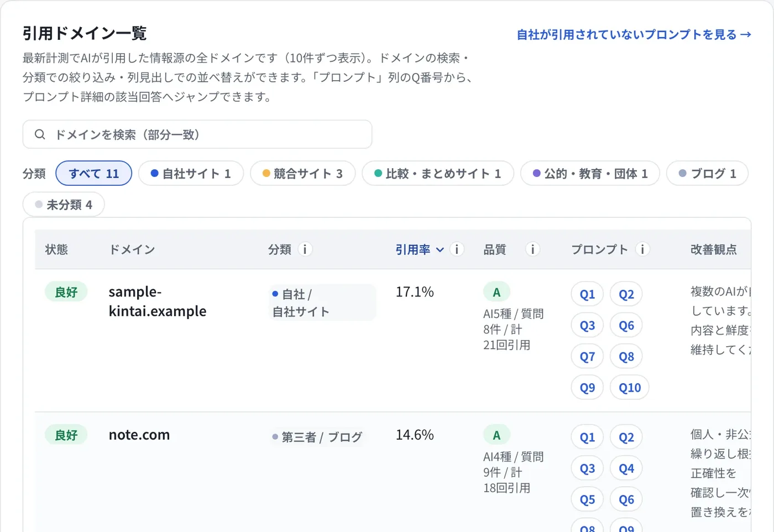Viewport: 774px width, 532px height.
Task: Open 自社が引用されていないプロンプトを見る link
Action: pos(634,35)
